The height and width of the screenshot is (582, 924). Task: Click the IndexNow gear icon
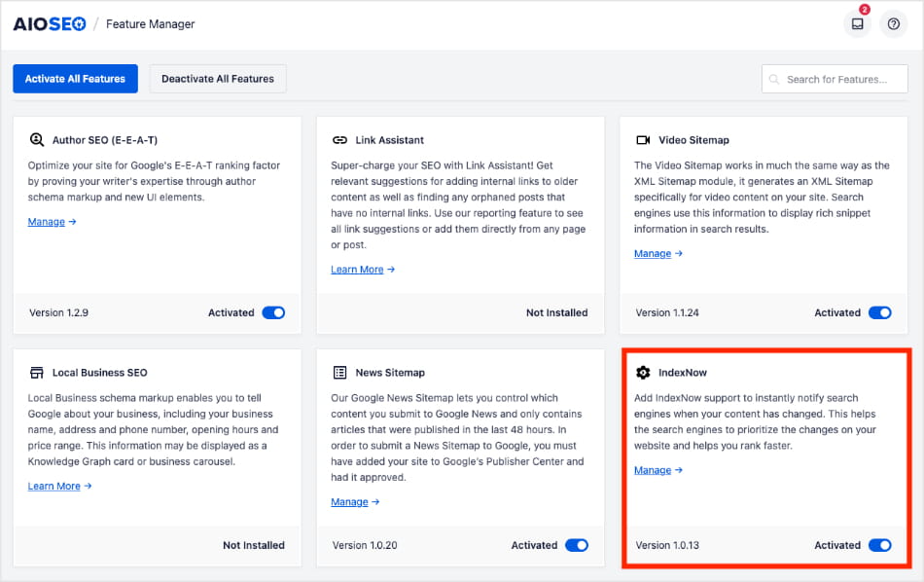pyautogui.click(x=643, y=373)
